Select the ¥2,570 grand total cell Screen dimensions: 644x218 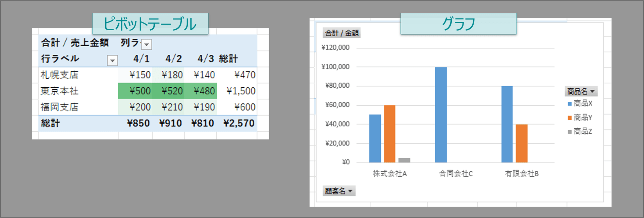(239, 123)
